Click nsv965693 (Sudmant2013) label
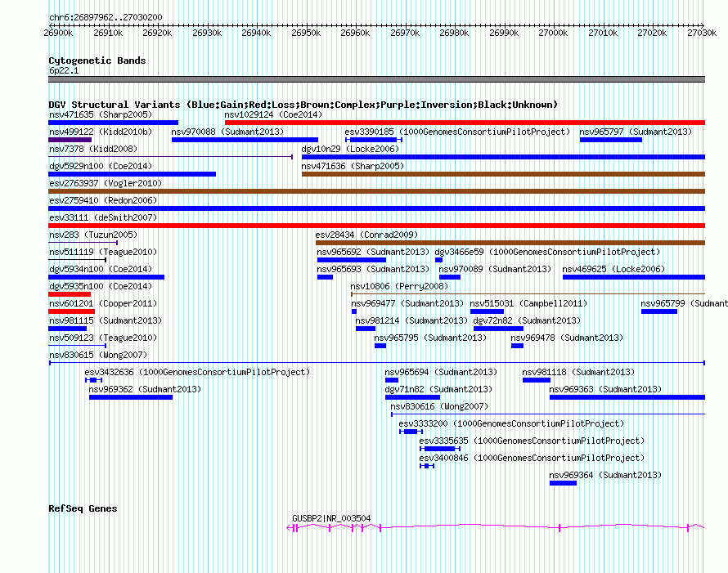728x573 pixels. click(373, 269)
